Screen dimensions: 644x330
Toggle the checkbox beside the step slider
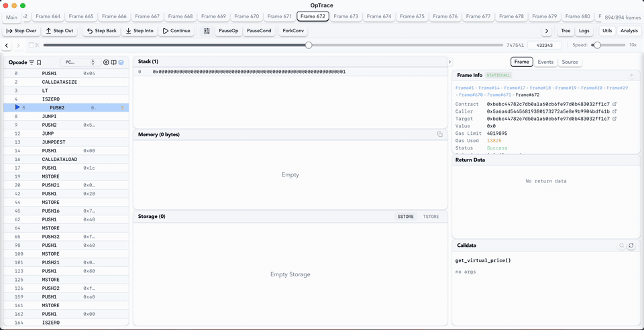(31, 45)
